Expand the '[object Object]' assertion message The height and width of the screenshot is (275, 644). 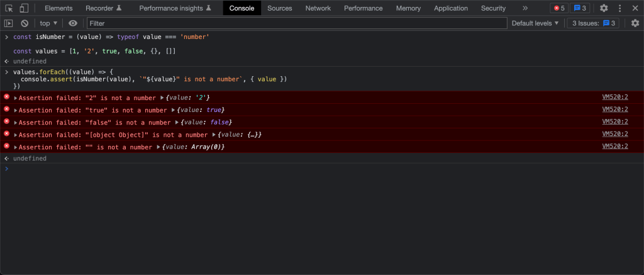point(16,135)
